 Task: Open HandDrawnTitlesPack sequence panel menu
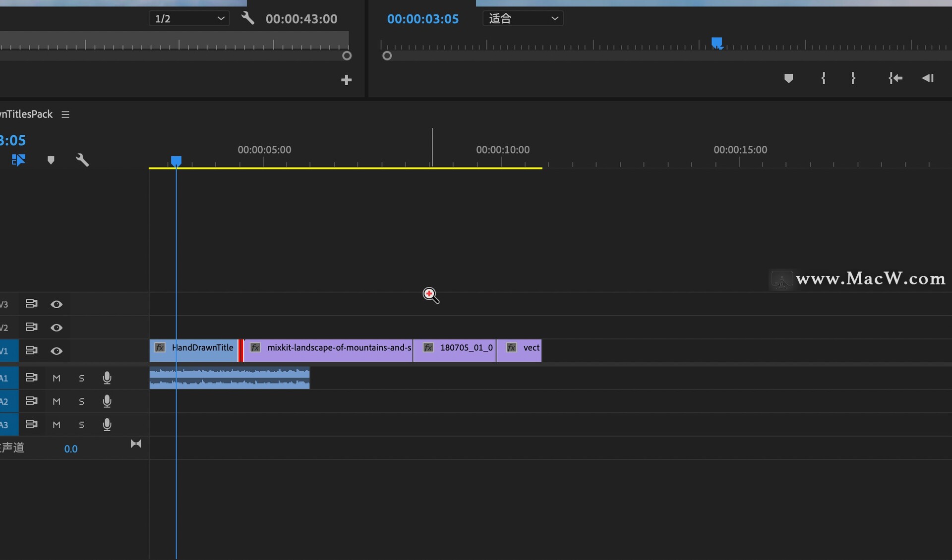[x=65, y=114]
